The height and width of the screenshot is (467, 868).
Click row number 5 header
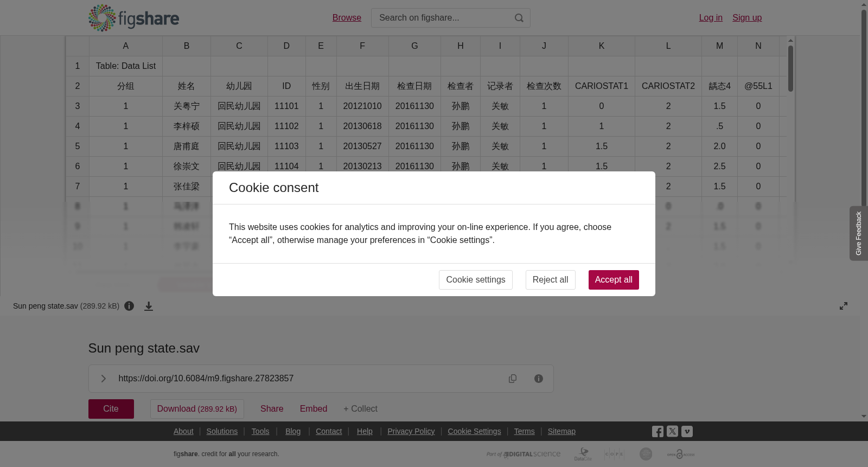tap(78, 146)
